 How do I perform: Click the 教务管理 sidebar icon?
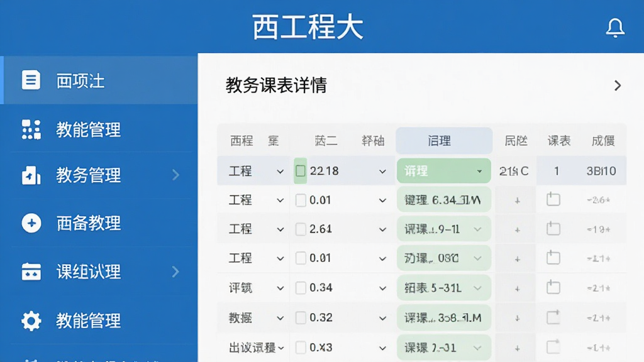(31, 175)
